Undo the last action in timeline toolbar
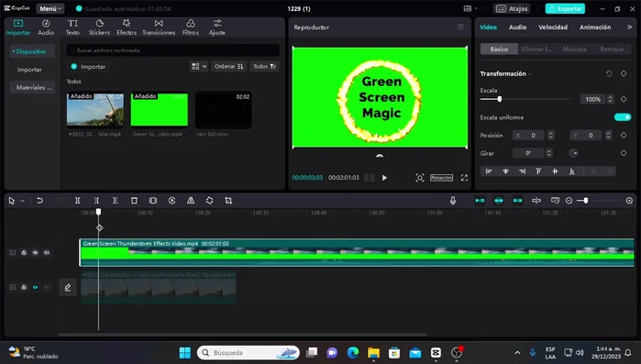This screenshot has height=364, width=641. [x=39, y=201]
